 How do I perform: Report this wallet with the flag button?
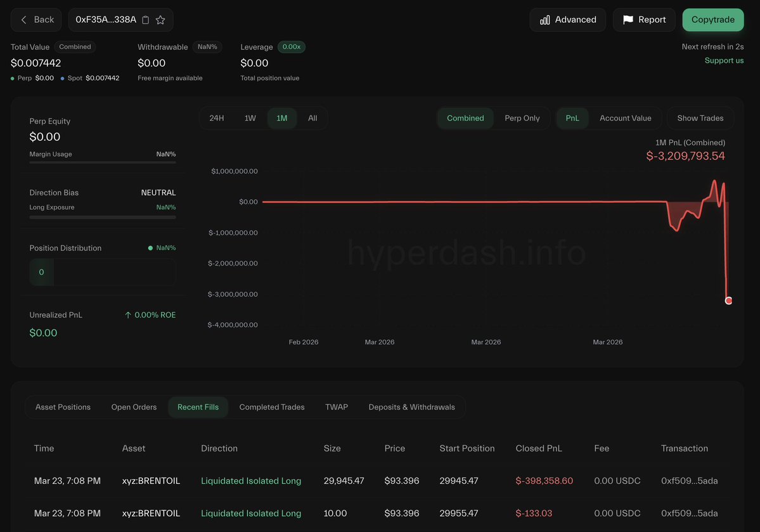(644, 20)
